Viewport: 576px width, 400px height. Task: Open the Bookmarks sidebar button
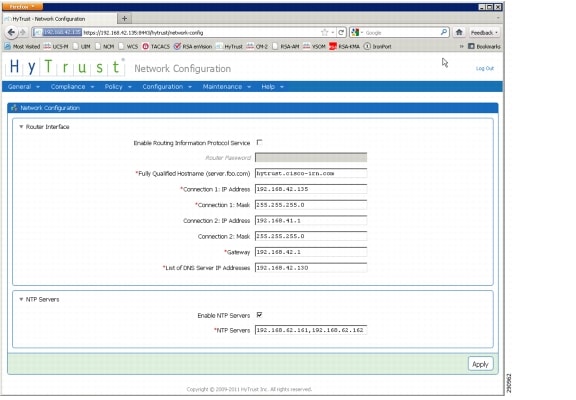click(484, 47)
